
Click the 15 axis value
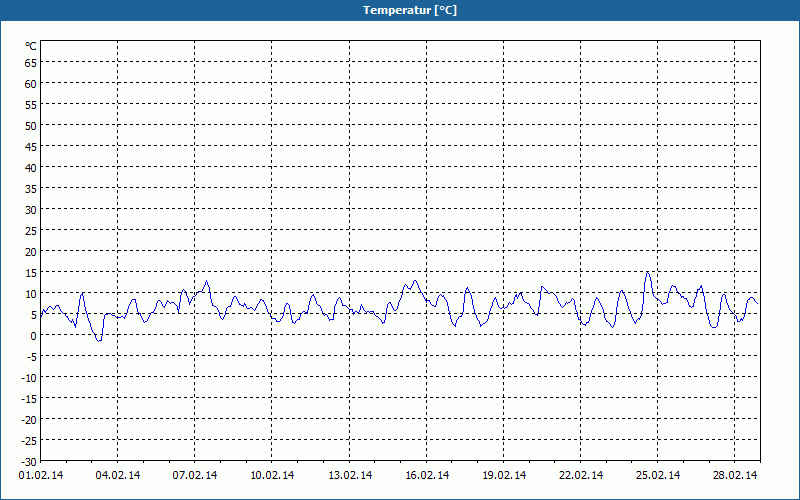pyautogui.click(x=31, y=272)
